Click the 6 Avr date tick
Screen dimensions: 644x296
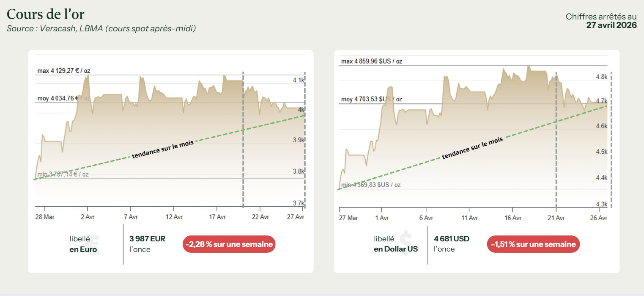point(426,218)
